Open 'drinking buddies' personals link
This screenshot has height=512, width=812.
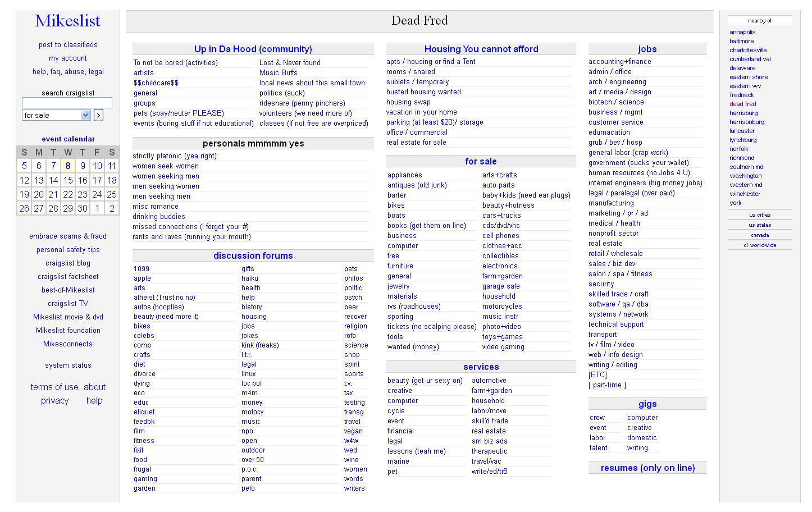pos(159,217)
